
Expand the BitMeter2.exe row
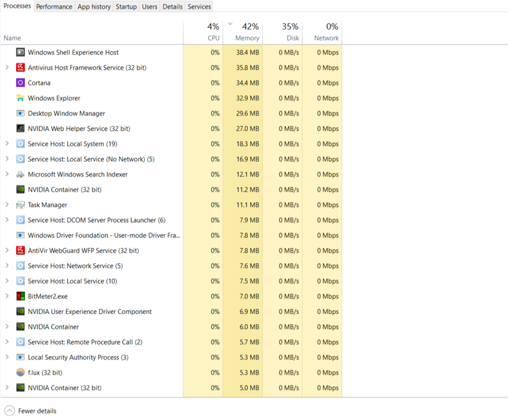7,296
